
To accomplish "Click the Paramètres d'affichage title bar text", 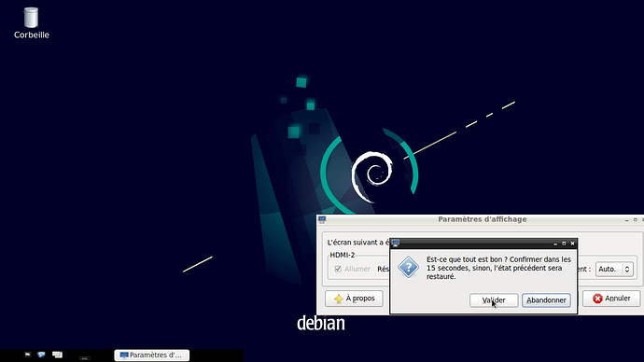I will point(483,219).
